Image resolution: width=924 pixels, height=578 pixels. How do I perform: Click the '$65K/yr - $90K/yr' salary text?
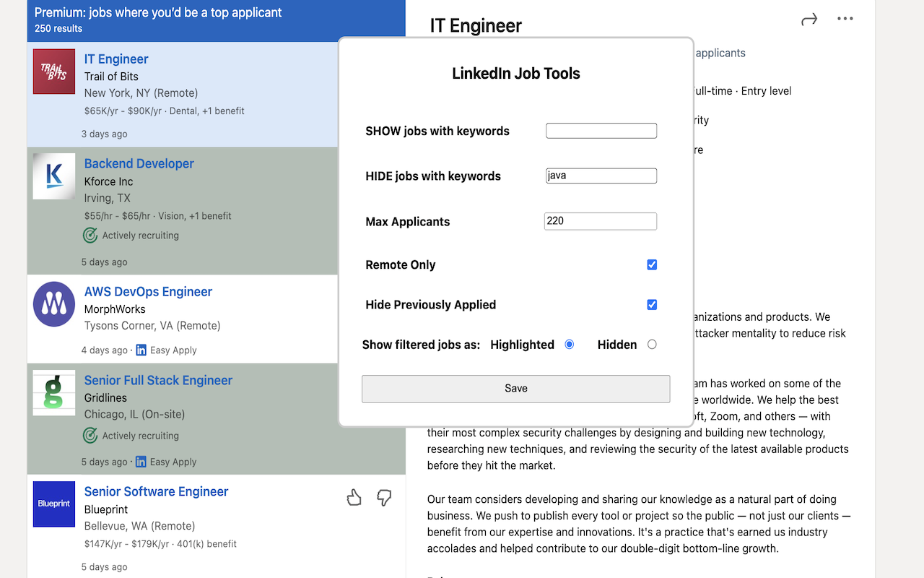123,111
